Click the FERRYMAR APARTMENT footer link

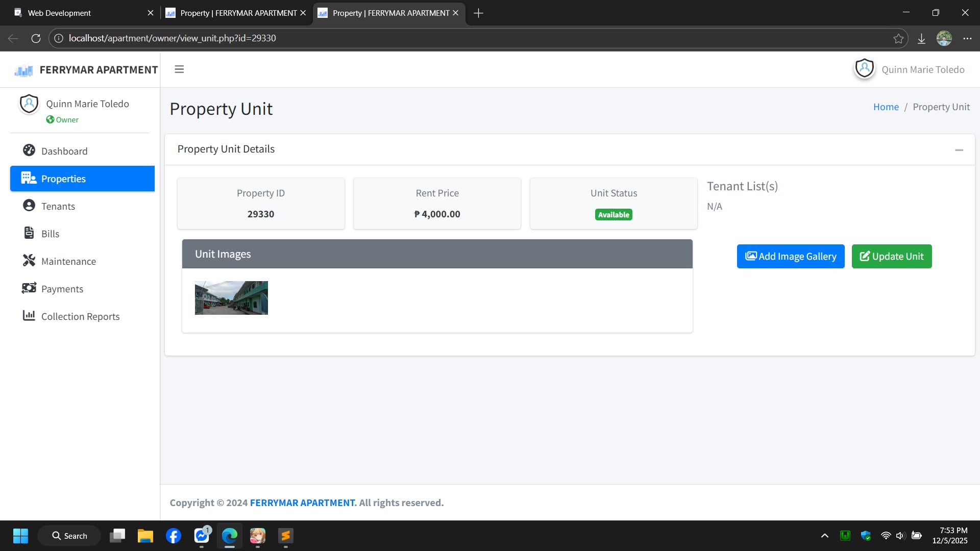pos(303,503)
